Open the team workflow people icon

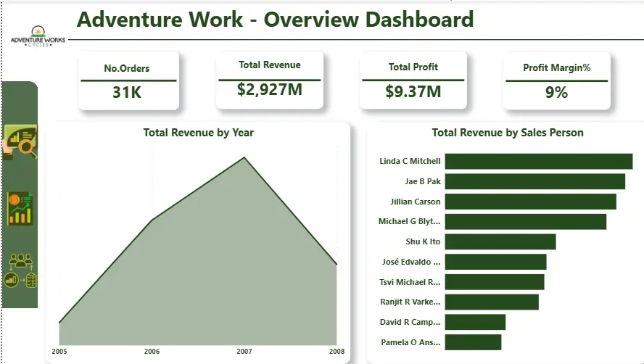(20, 270)
